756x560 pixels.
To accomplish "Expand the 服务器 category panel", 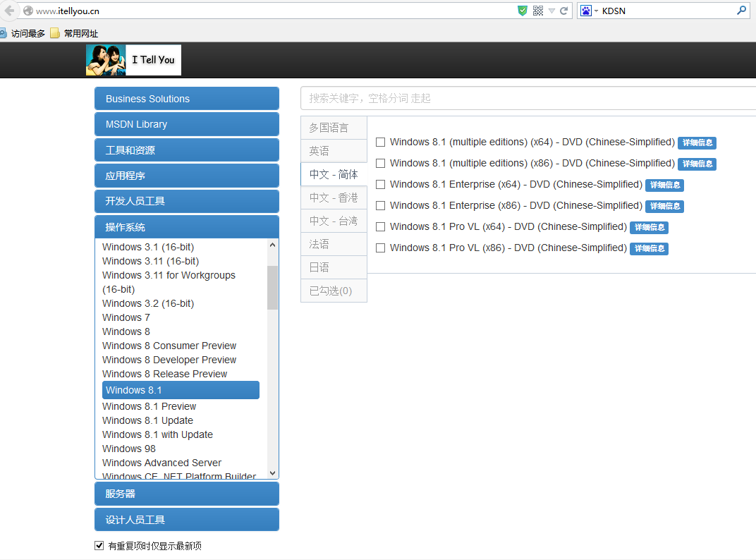I will point(187,494).
